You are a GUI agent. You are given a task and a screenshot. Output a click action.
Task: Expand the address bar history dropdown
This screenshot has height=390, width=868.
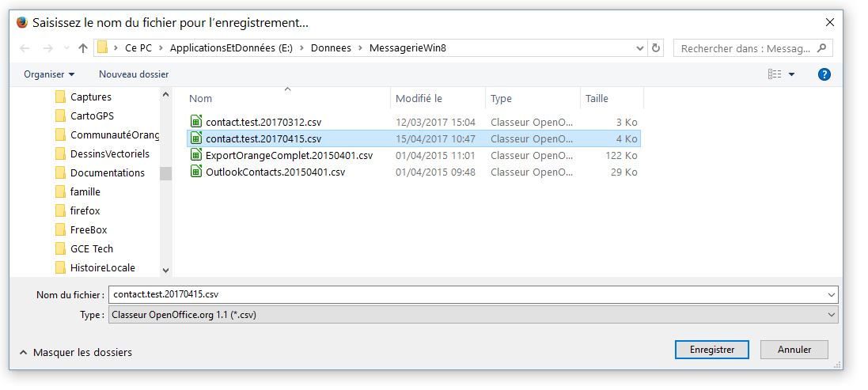(x=639, y=48)
